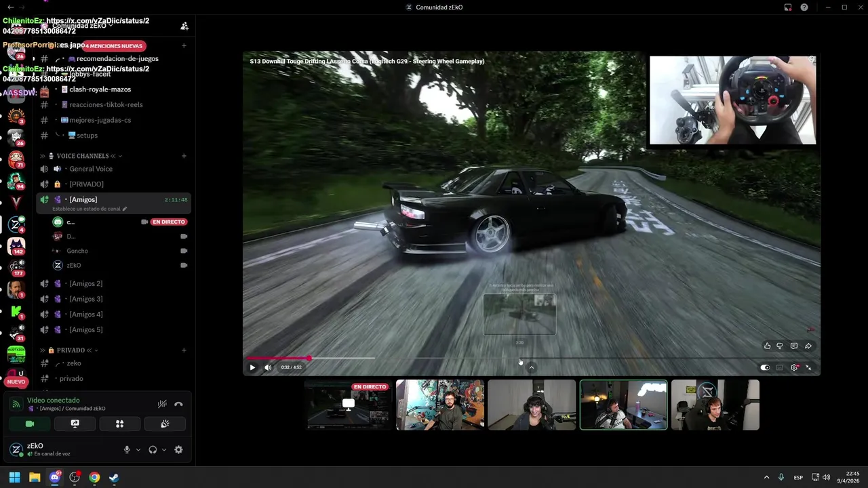The width and height of the screenshot is (868, 488).
Task: Dislike the video with thumbs down
Action: pos(780,346)
